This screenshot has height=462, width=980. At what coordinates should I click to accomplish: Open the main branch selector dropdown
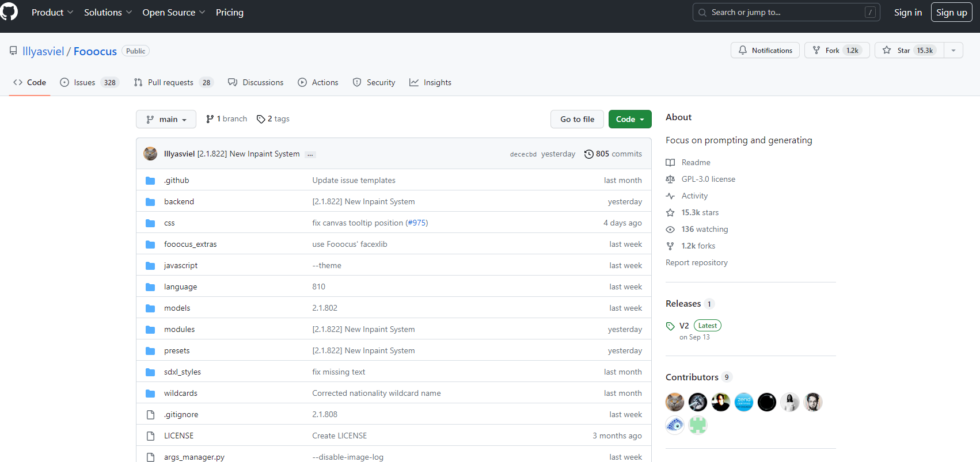(166, 119)
